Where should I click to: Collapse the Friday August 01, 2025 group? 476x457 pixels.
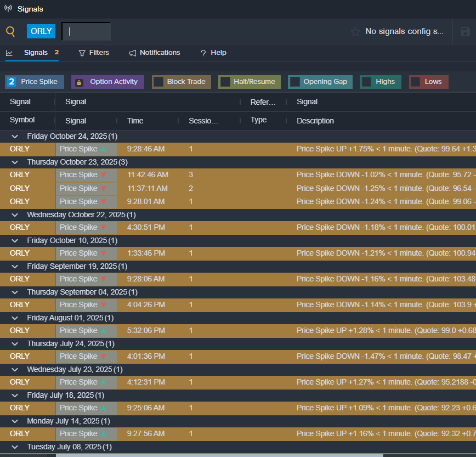(x=15, y=318)
